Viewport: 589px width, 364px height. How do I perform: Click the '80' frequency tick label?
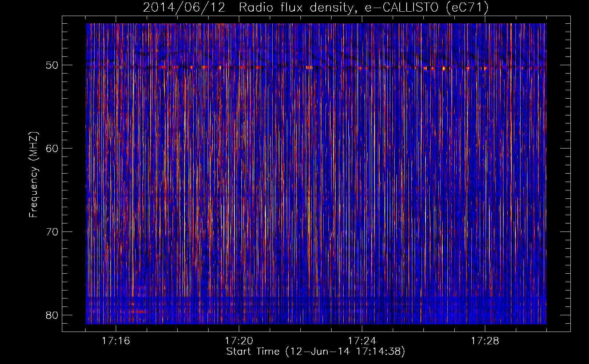[52, 315]
